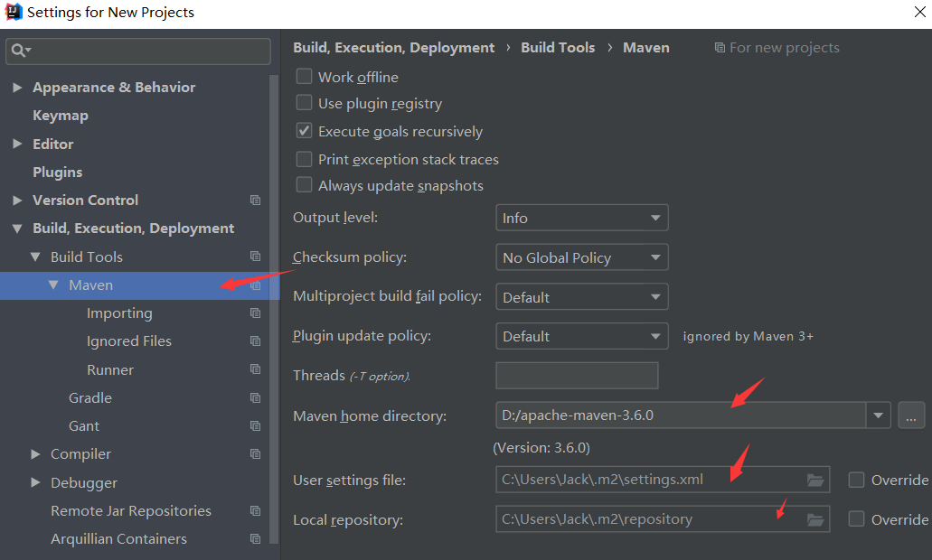Open Multiproject build fail policy dropdown

click(582, 297)
